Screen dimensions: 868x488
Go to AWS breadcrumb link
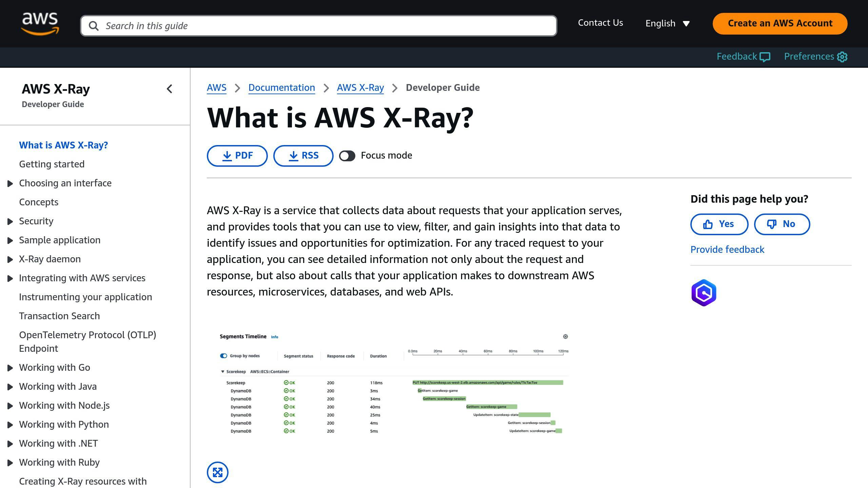(x=217, y=88)
